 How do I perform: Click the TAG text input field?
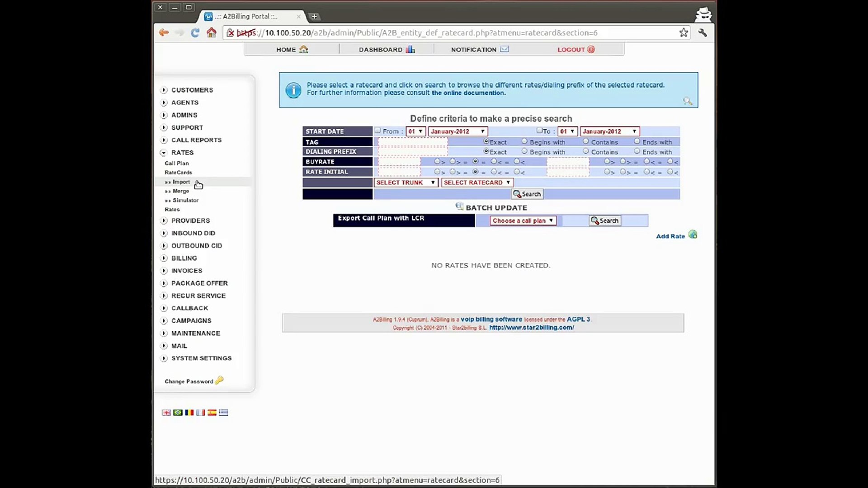pyautogui.click(x=412, y=142)
